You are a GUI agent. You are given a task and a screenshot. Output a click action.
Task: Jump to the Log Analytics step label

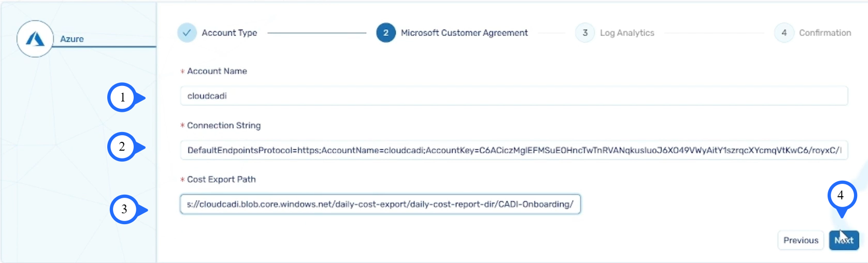coord(627,33)
